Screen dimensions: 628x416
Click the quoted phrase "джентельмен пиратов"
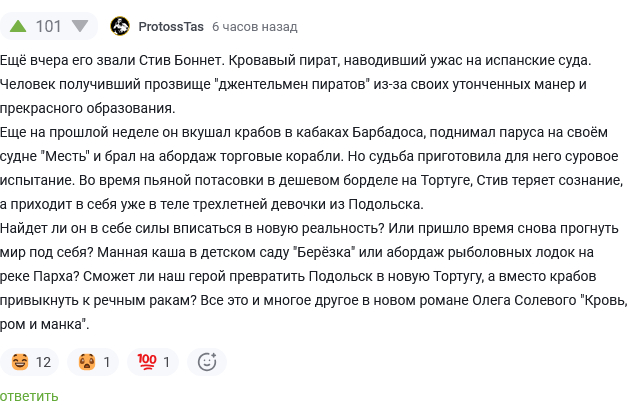292,85
